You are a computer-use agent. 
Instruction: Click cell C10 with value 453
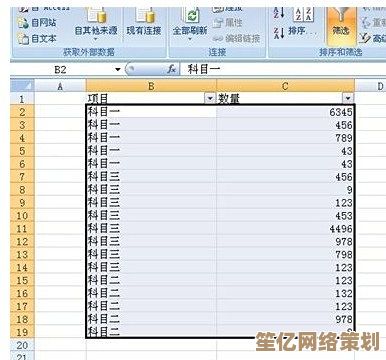285,216
